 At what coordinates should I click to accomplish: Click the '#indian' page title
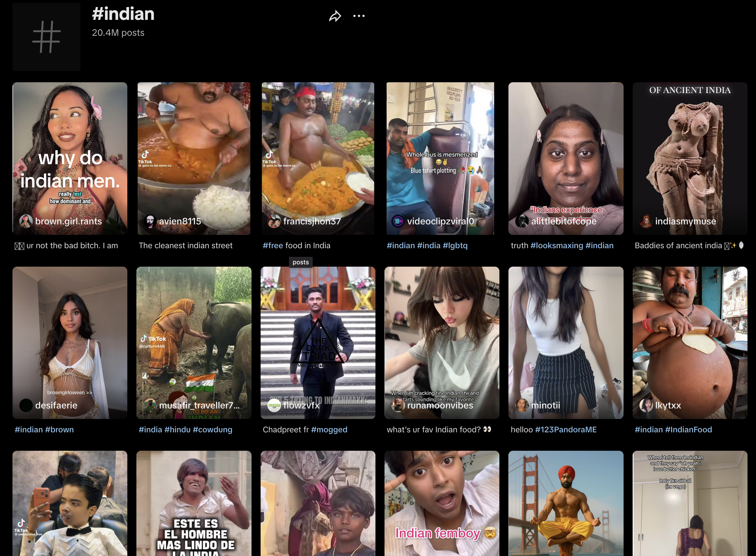123,14
